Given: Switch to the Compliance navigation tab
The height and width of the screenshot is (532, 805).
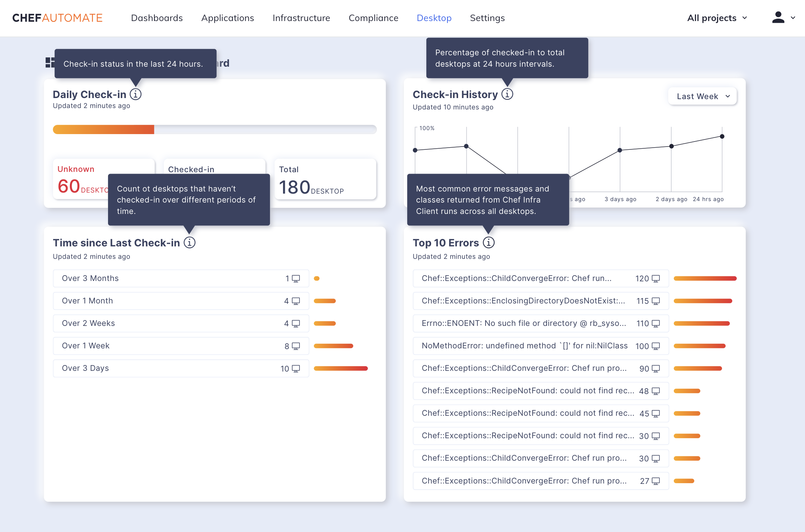Looking at the screenshot, I should [373, 18].
